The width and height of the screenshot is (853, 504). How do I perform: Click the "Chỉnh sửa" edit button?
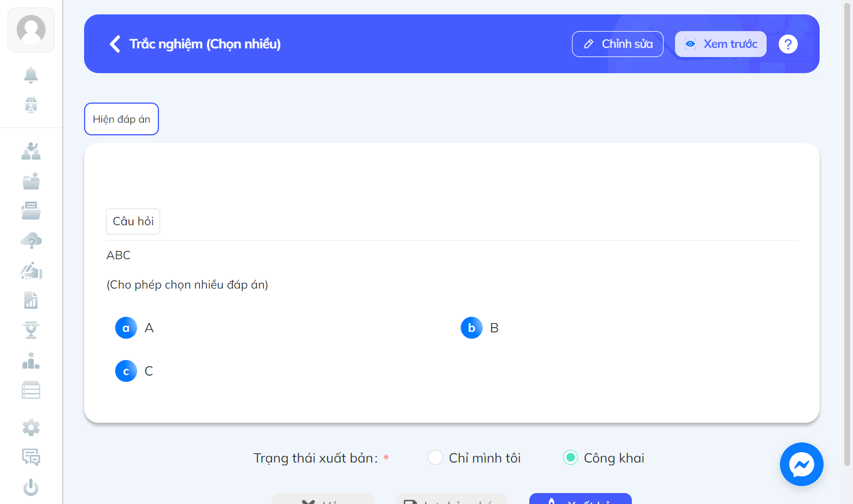click(x=617, y=44)
